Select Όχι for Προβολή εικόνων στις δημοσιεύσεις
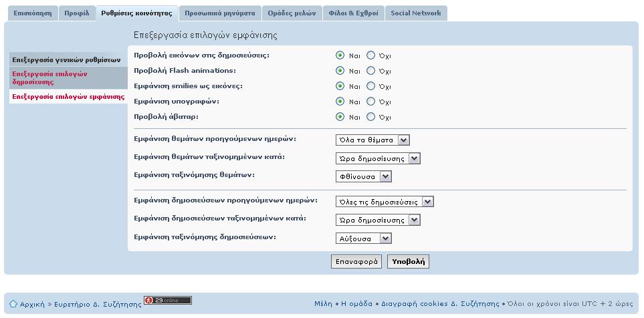The height and width of the screenshot is (318, 644). (x=371, y=55)
